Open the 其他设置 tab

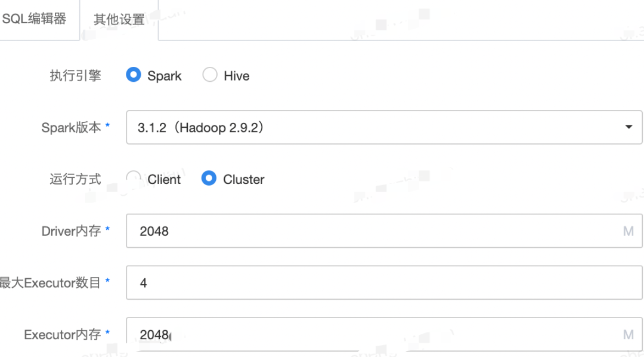119,20
